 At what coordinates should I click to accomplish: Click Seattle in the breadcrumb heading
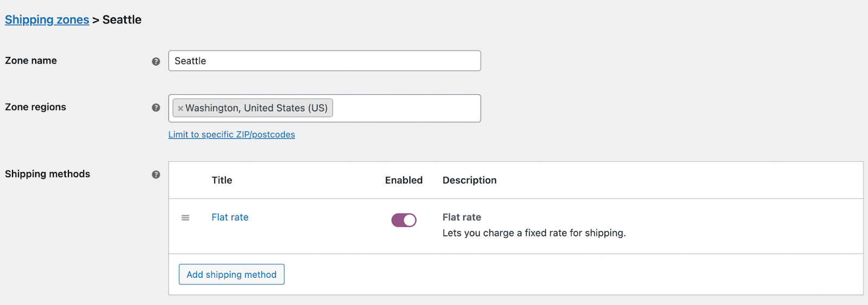click(x=122, y=20)
